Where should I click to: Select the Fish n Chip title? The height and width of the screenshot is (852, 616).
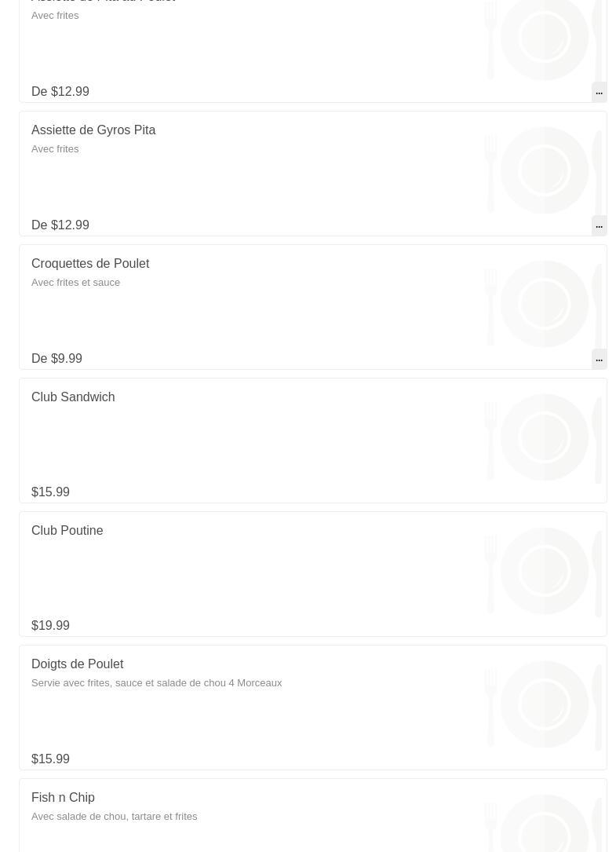pyautogui.click(x=63, y=797)
